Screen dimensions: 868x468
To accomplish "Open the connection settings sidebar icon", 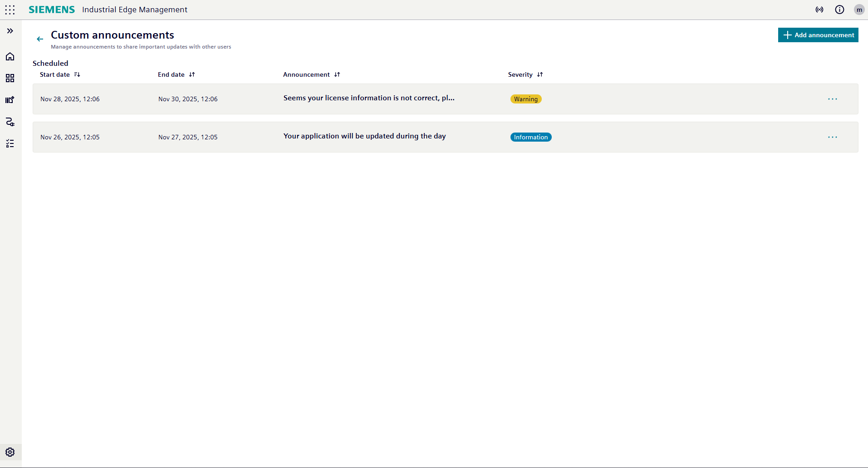I will (10, 122).
